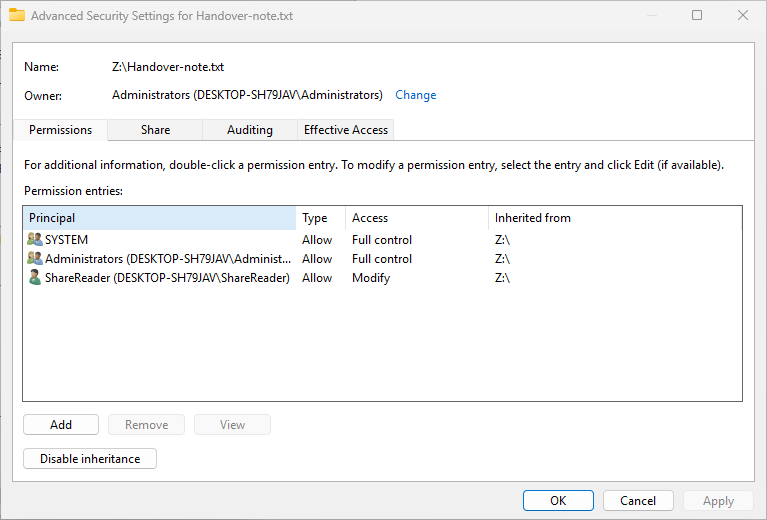Open the Share tab
The image size is (767, 520).
pos(155,130)
